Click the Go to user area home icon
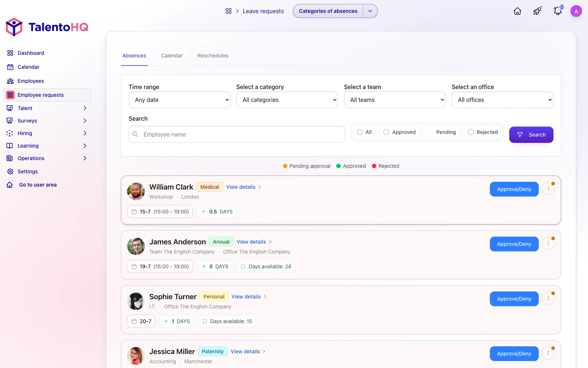The height and width of the screenshot is (368, 588). [10, 185]
